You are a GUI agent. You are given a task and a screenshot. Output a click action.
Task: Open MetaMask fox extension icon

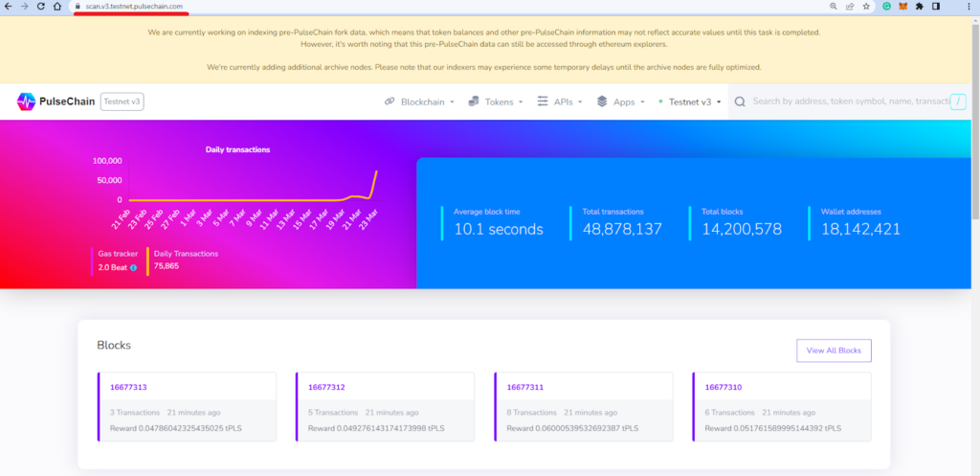[903, 7]
